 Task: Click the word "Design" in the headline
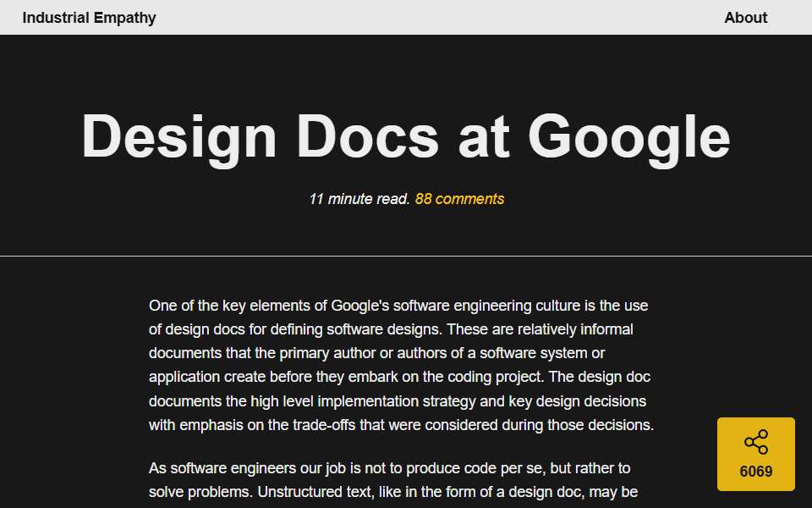click(x=179, y=138)
